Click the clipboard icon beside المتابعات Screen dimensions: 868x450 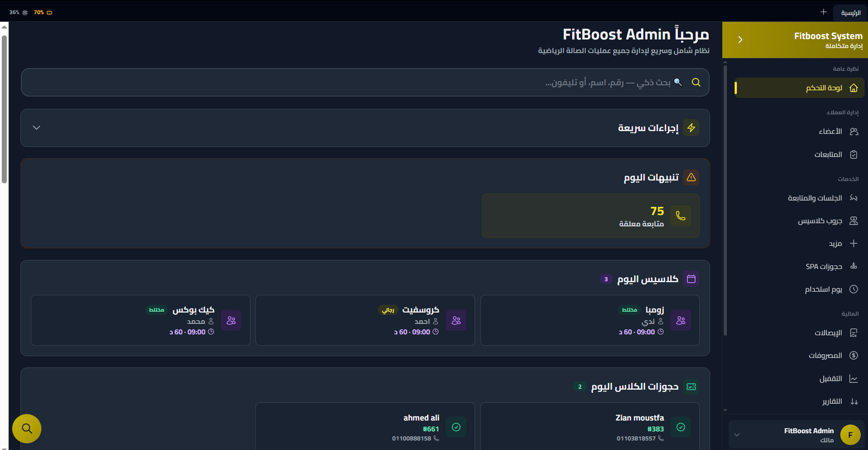coord(853,155)
